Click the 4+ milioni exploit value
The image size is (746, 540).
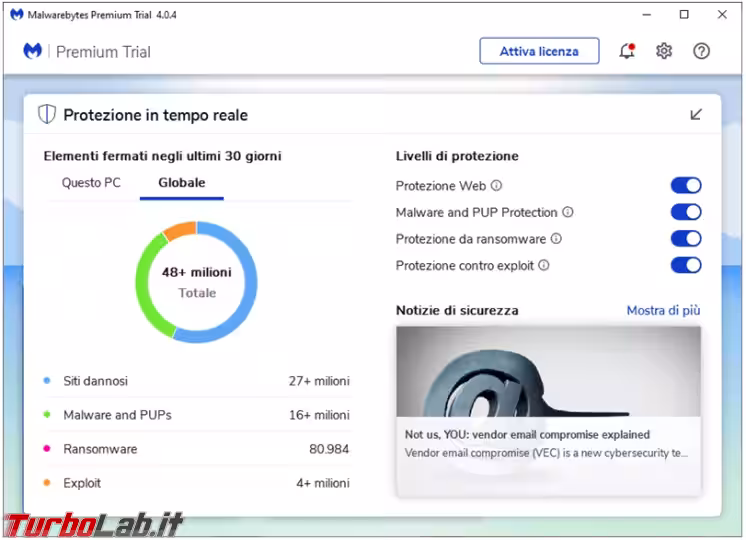point(323,483)
